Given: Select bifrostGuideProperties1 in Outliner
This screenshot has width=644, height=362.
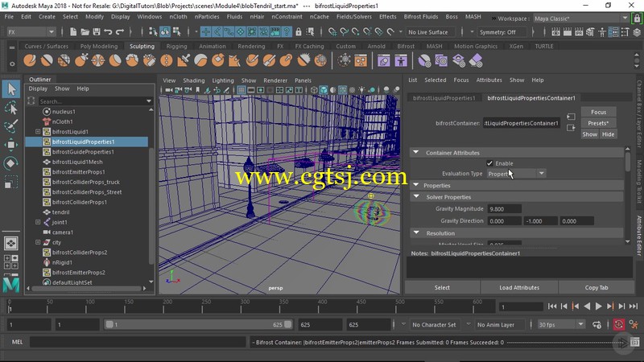Looking at the screenshot, I should coord(83,152).
